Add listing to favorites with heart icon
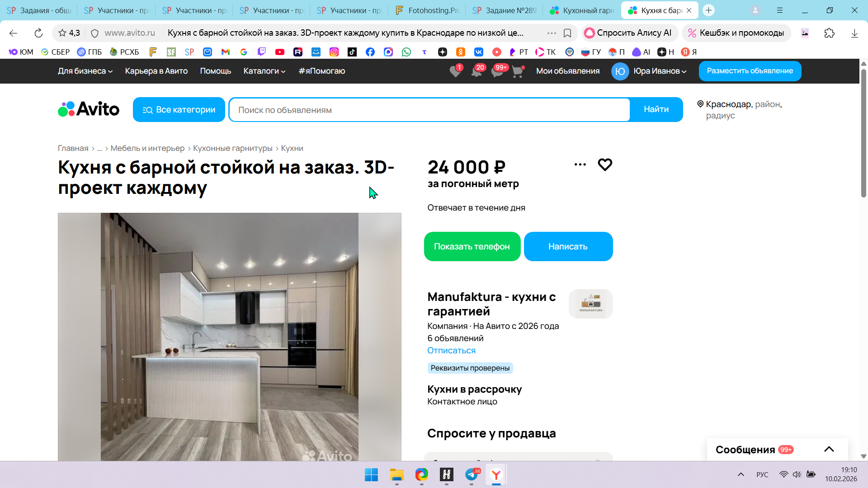Screen dimensions: 868x488 604,164
